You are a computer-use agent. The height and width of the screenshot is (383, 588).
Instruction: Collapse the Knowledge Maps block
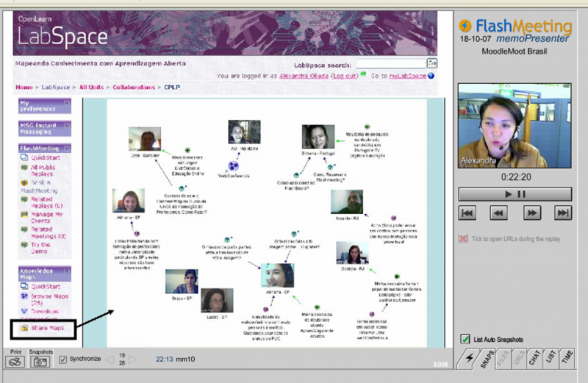click(67, 271)
